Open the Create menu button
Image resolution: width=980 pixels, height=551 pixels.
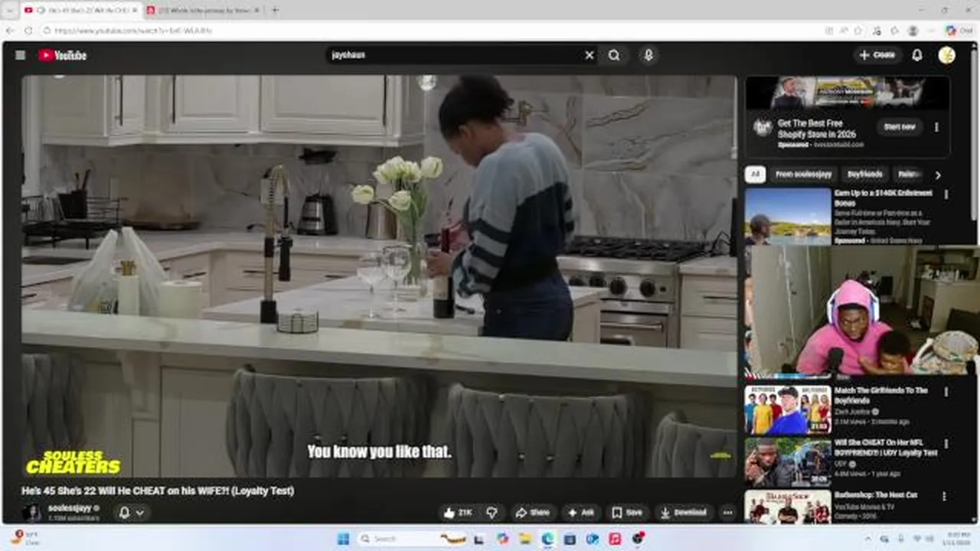click(x=877, y=55)
